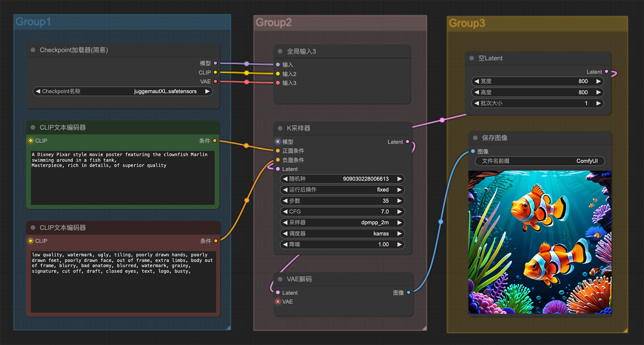
Task: Collapse the K采样器 node via its dot
Action: pyautogui.click(x=280, y=128)
